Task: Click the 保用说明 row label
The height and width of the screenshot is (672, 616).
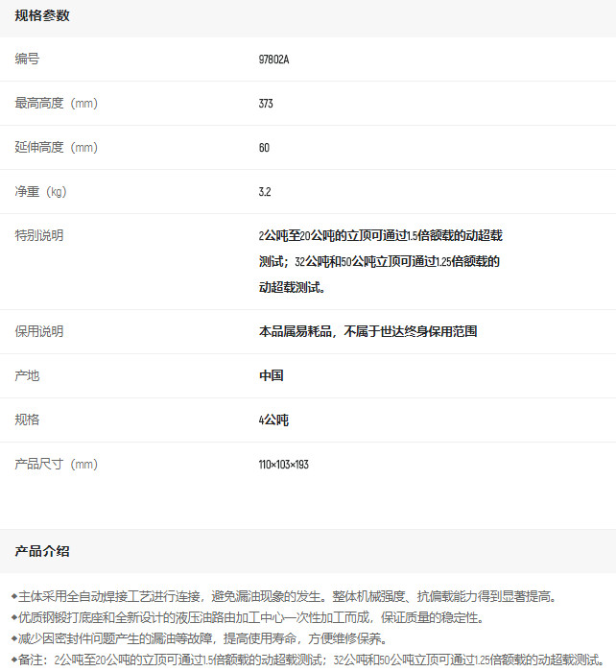Action: (x=39, y=331)
